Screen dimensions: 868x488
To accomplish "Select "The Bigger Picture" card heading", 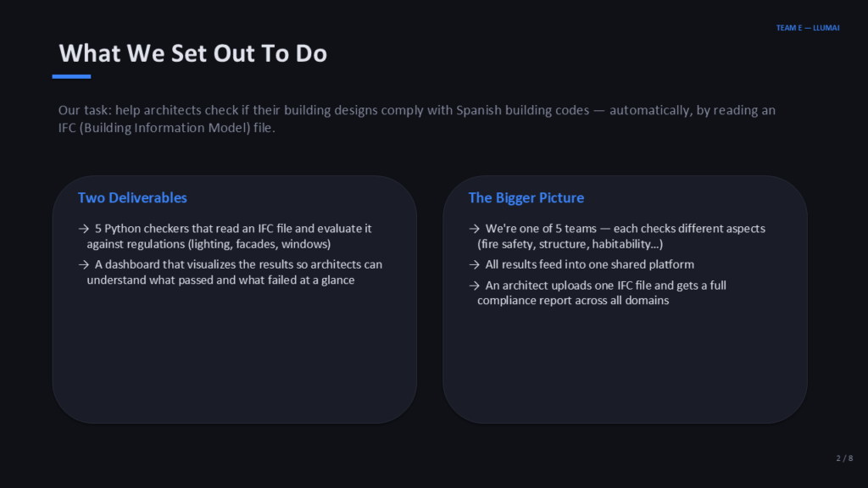I will 526,197.
